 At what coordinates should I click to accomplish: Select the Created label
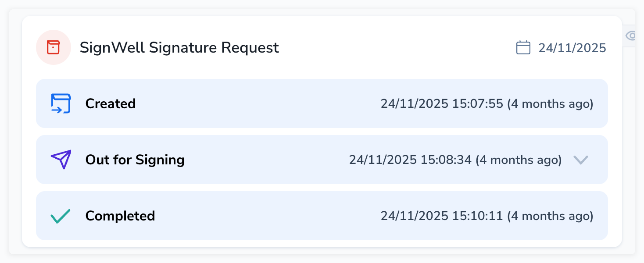(x=111, y=104)
